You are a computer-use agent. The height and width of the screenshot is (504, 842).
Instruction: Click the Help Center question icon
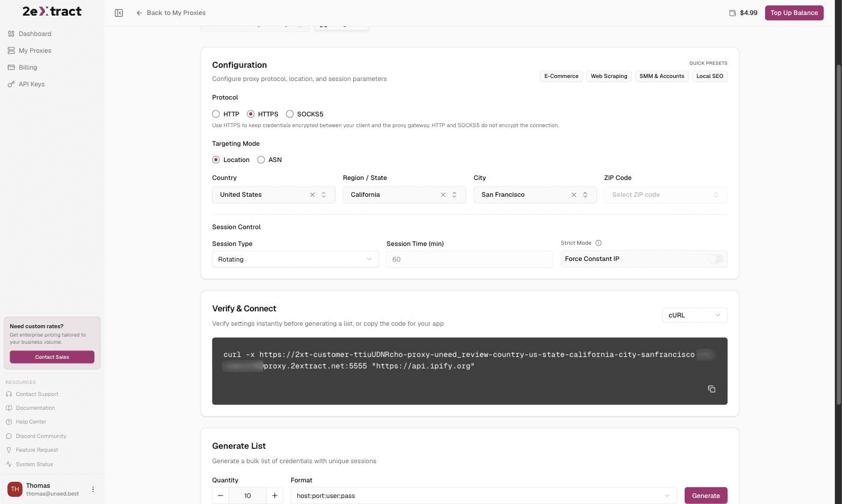tap(9, 422)
